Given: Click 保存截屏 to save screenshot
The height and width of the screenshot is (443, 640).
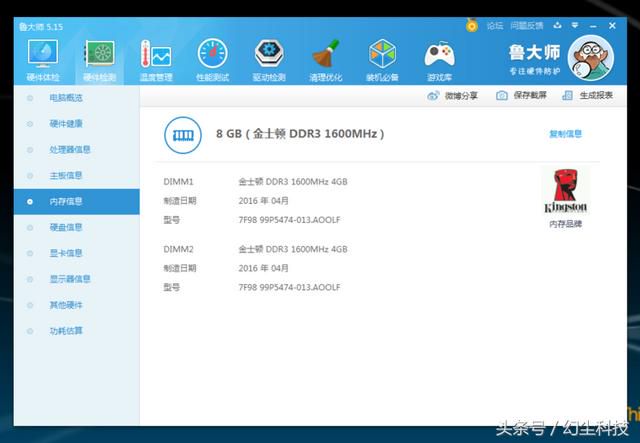Looking at the screenshot, I should (x=521, y=96).
